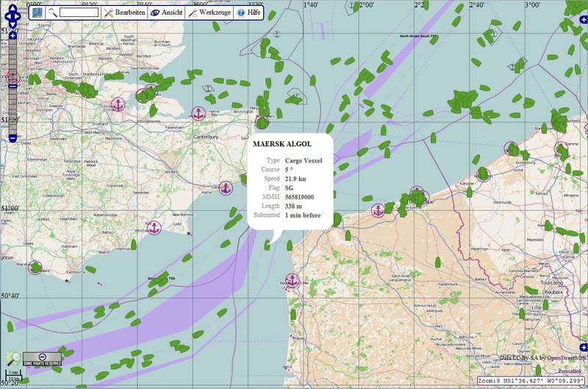Open the OpenStreetMap attribution link

(x=566, y=358)
